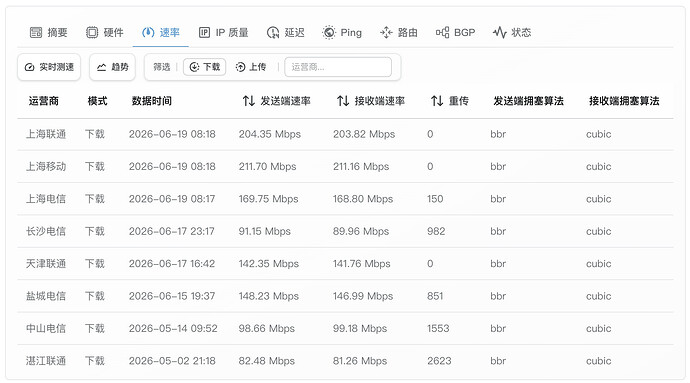Start 实时测速 real-time speed test
The width and height of the screenshot is (690, 383).
pyautogui.click(x=49, y=67)
